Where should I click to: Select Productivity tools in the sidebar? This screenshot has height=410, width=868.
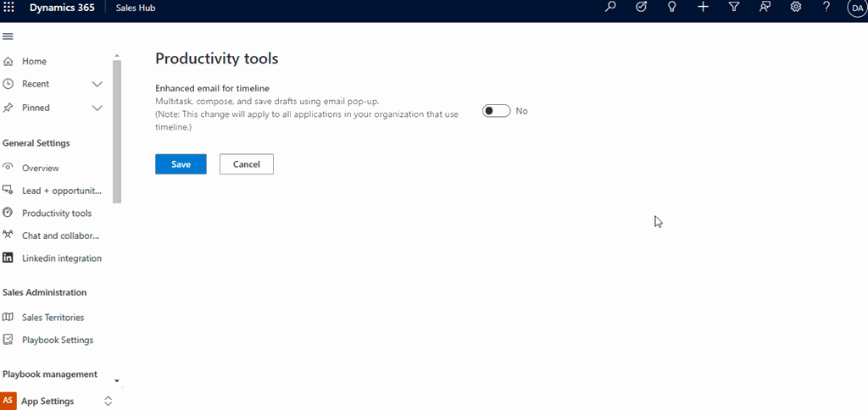click(56, 213)
